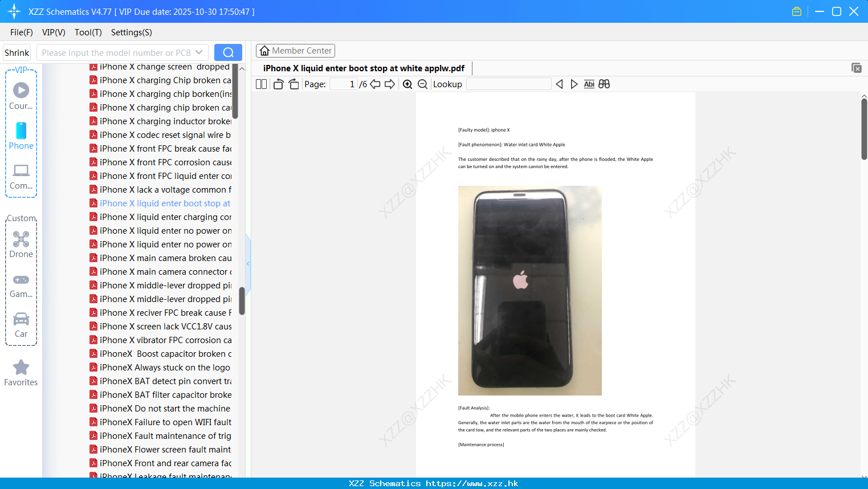Open the File menu
Image resolution: width=868 pixels, height=489 pixels.
click(x=22, y=32)
